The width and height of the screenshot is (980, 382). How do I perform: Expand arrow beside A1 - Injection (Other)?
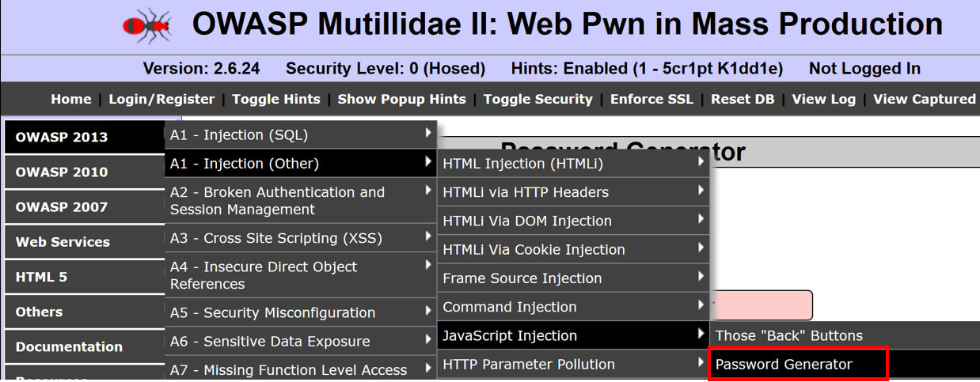pyautogui.click(x=428, y=161)
